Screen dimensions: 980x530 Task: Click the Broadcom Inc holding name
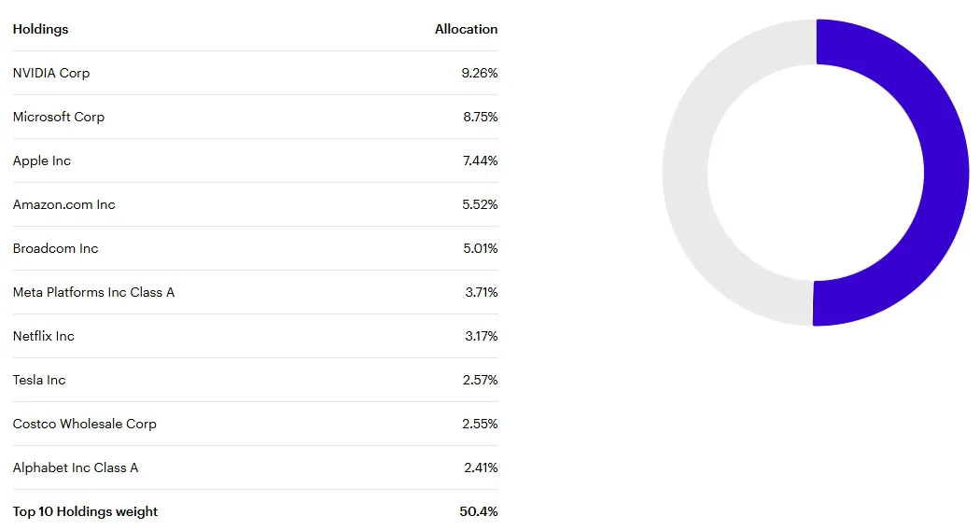coord(56,248)
